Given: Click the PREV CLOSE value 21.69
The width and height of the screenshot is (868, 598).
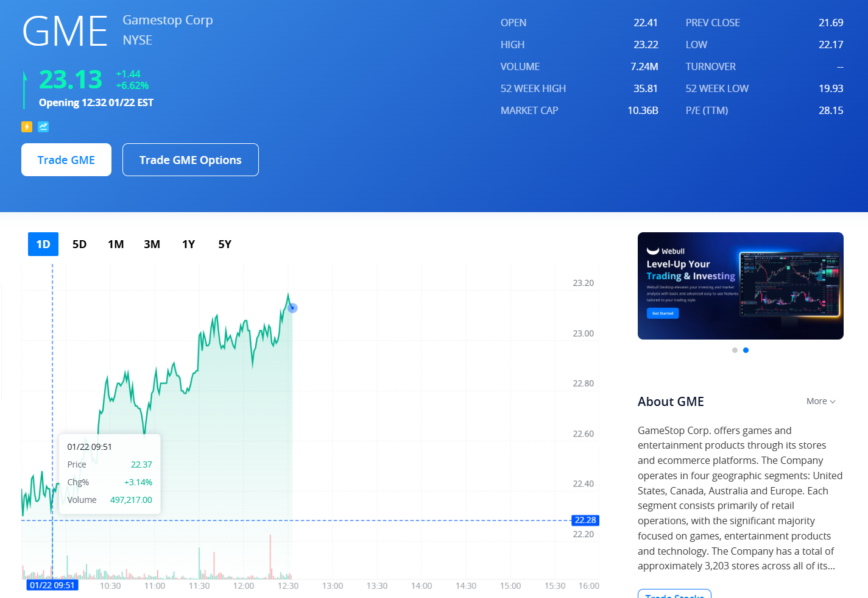Looking at the screenshot, I should click(831, 23).
